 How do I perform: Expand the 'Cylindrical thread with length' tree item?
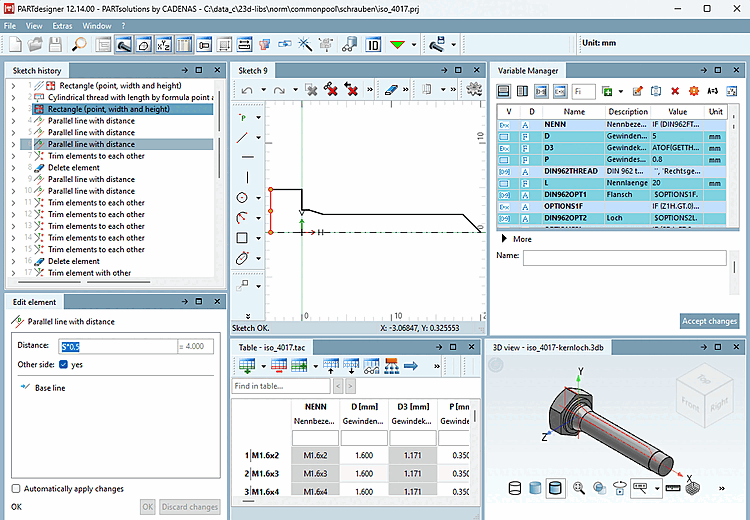pos(13,98)
